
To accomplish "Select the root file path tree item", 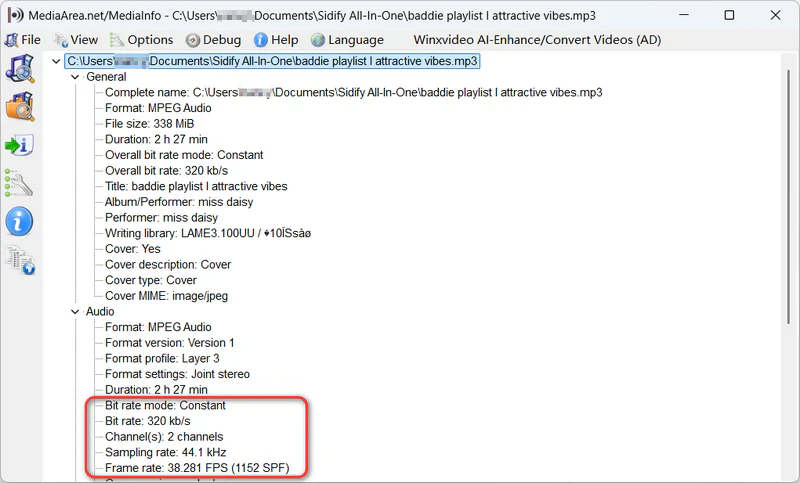I will tap(272, 61).
